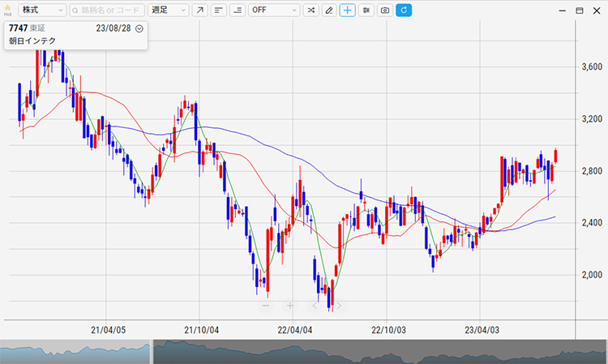Refresh the chart with blue reload button
This screenshot has height=364, width=608.
coord(404,11)
